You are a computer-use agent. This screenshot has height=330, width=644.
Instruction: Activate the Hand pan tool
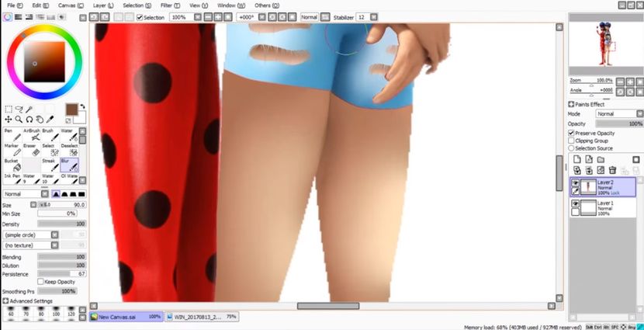pos(40,120)
